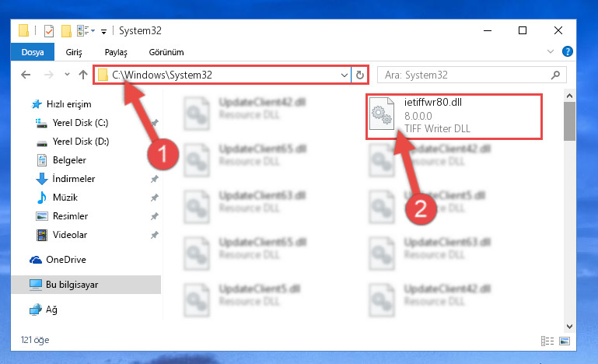
Task: Click the Properties checkmark icon in title bar
Action: click(x=49, y=30)
